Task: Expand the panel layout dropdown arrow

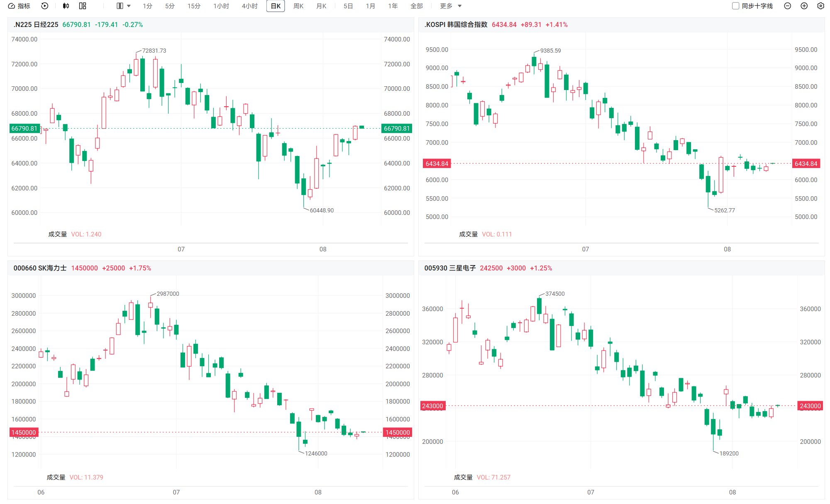Action: pyautogui.click(x=129, y=6)
